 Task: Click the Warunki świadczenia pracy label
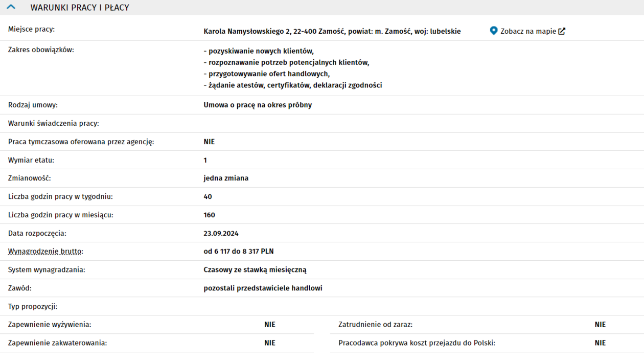[x=54, y=123]
